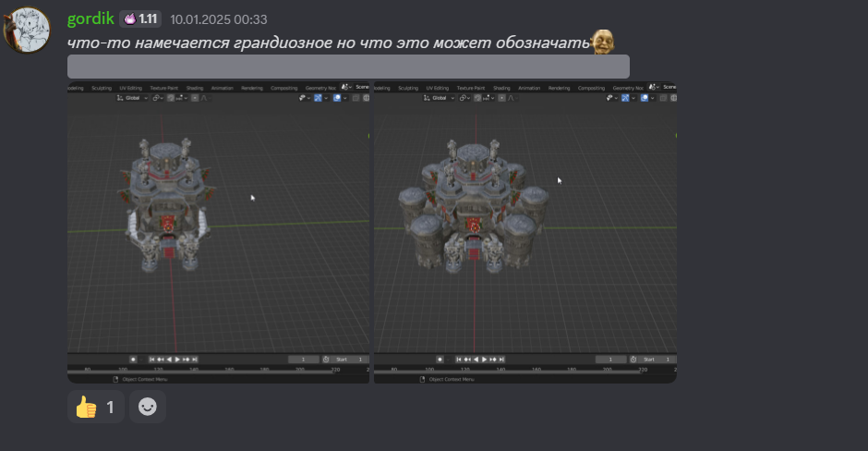Screen dimensions: 868x451
Task: Click the gordik username
Action: pyautogui.click(x=90, y=18)
